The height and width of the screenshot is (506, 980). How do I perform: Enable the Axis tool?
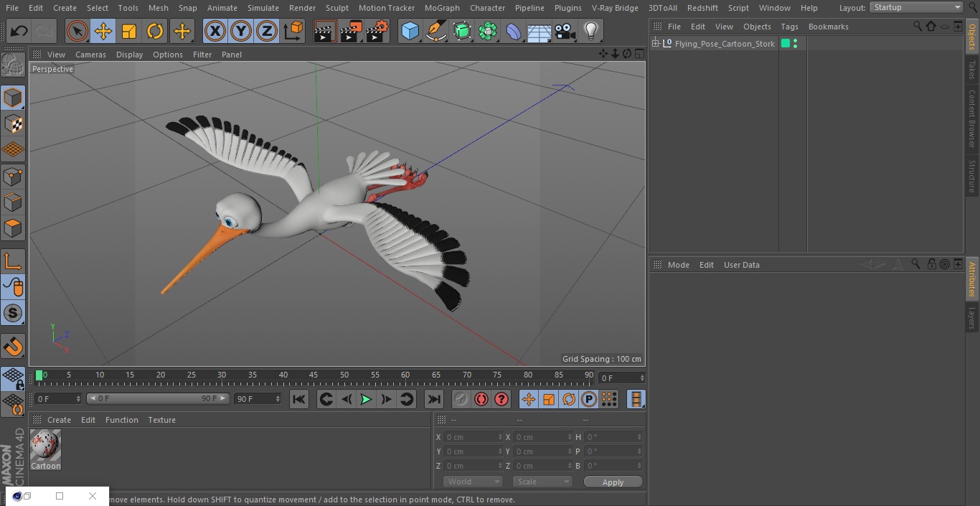pyautogui.click(x=13, y=261)
